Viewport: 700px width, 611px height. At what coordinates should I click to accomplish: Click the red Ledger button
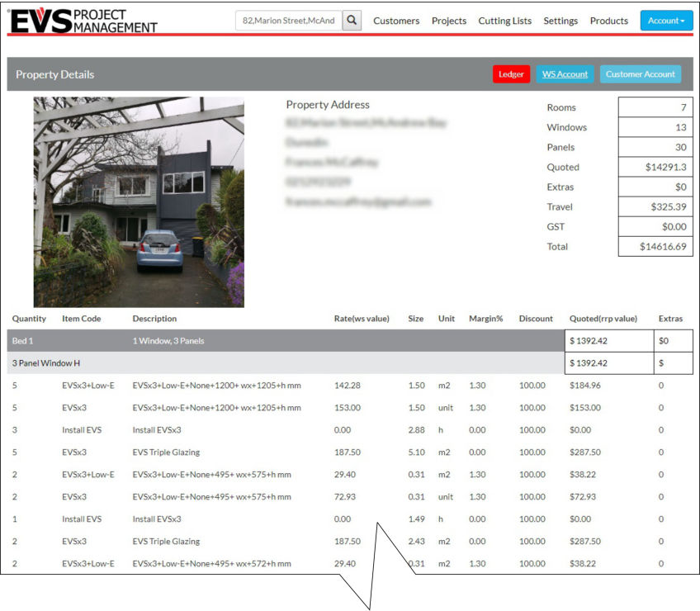[x=511, y=74]
